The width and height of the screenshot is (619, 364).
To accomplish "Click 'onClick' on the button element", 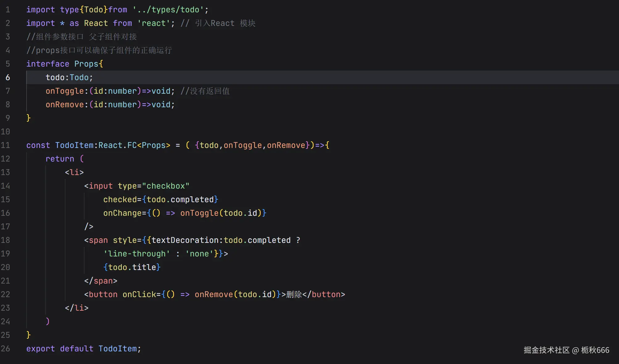I will (139, 295).
